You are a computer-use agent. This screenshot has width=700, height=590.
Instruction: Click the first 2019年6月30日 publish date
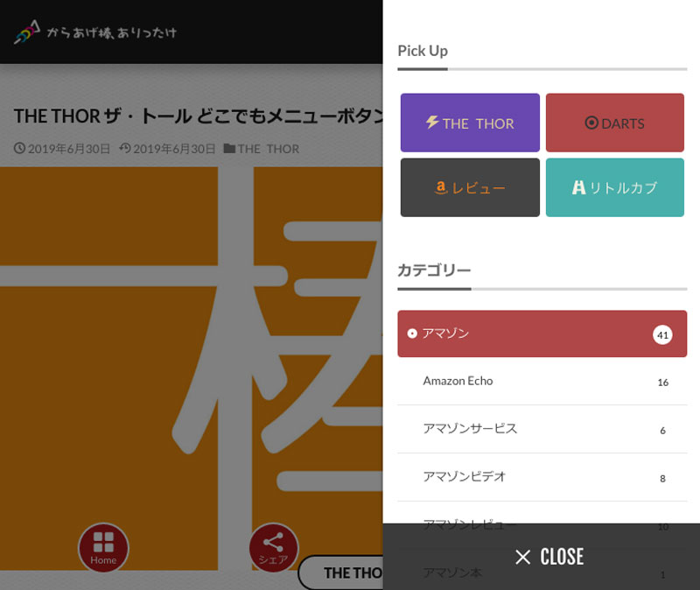(x=69, y=149)
